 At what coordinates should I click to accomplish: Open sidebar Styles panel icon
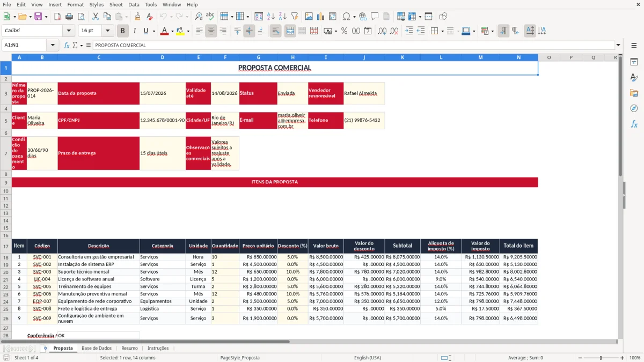(x=634, y=78)
